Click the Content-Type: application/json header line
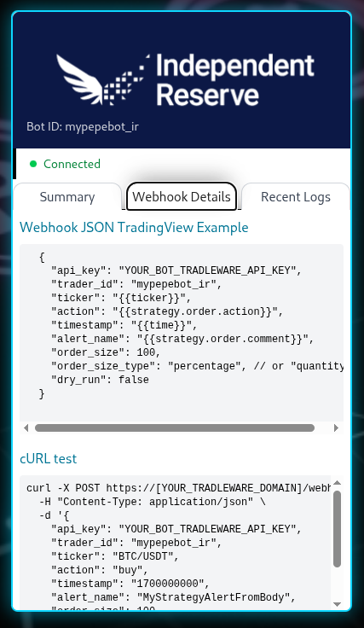The image size is (364, 628). click(x=152, y=502)
